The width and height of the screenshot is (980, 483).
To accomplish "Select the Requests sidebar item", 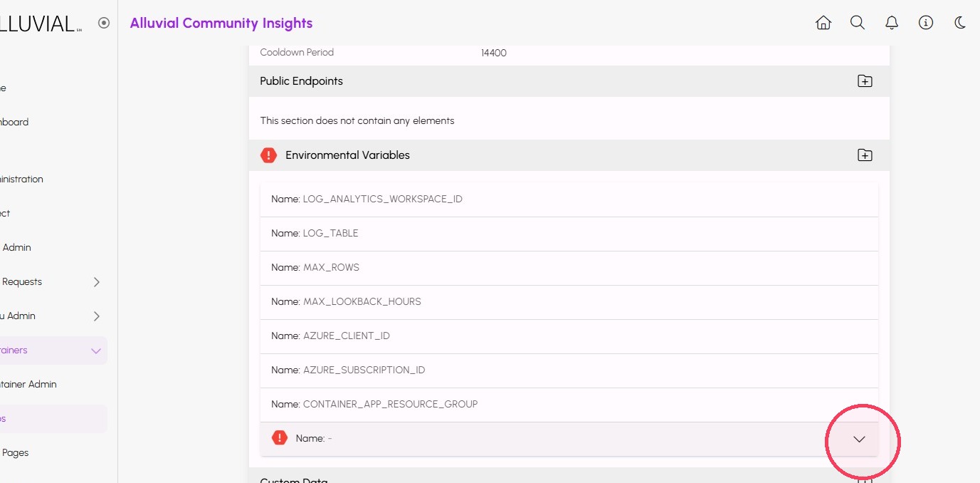I will coord(21,282).
